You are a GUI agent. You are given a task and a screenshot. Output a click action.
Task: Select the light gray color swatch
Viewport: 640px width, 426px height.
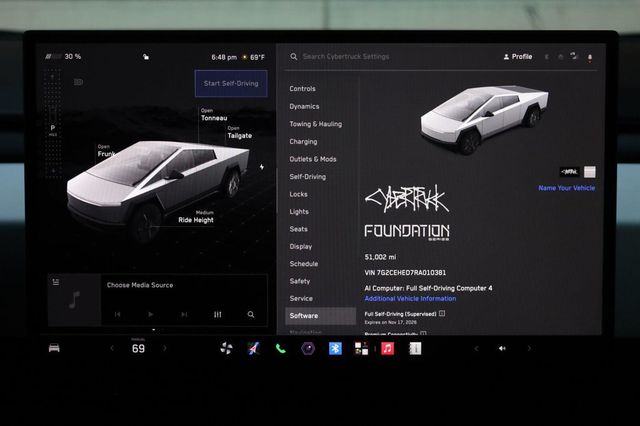coord(589,172)
